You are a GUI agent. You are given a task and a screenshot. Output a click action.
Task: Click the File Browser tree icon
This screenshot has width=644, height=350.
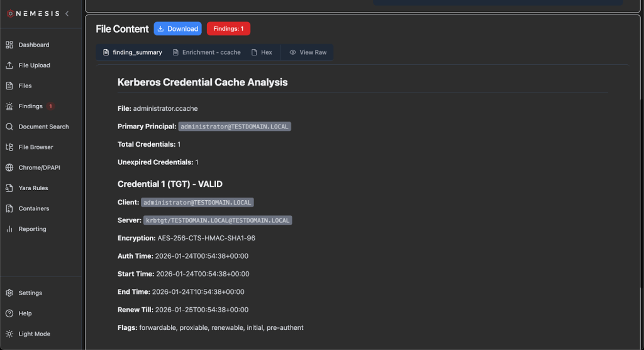[9, 147]
